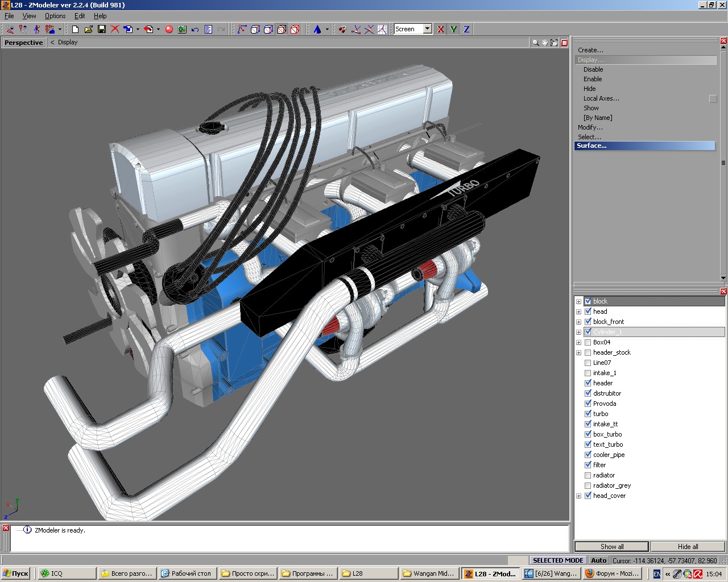Viewport: 728px width, 582px height.
Task: Click the red sphere materials editor icon
Action: coord(169,29)
